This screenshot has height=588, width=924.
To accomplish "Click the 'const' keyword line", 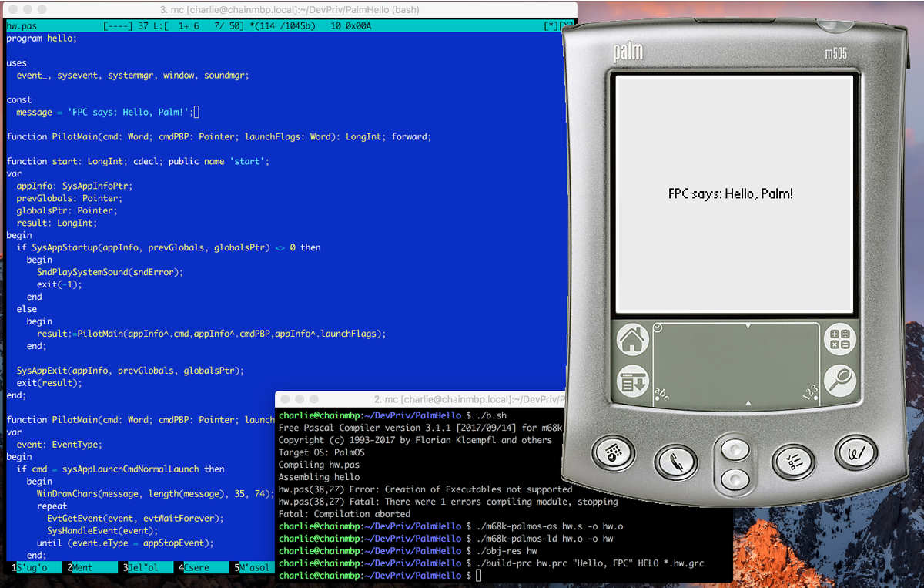I will [19, 100].
